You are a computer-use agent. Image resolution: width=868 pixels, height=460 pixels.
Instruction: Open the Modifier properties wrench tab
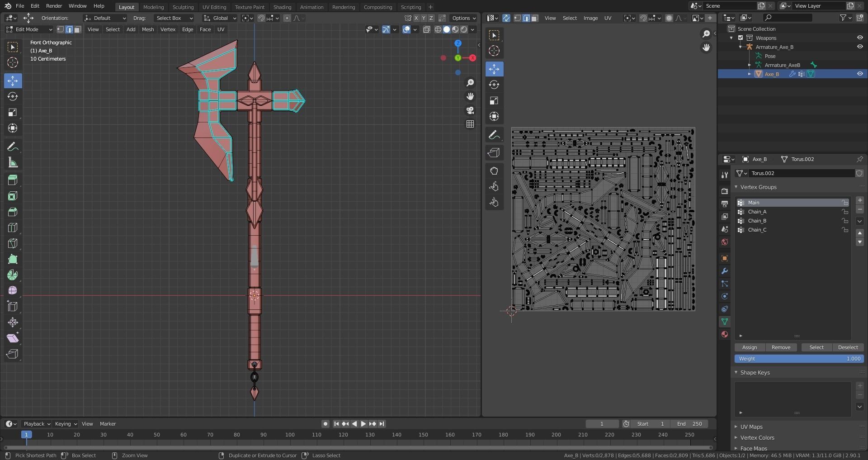coord(725,271)
